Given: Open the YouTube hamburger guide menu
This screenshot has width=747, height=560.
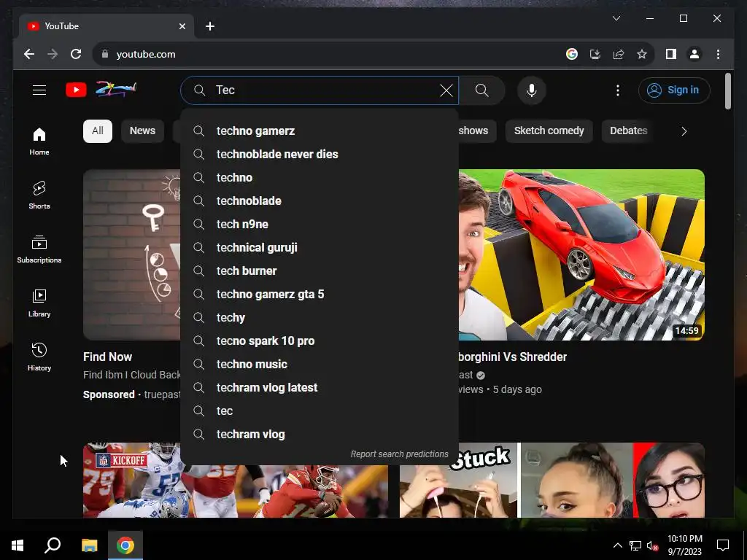Looking at the screenshot, I should [x=39, y=90].
